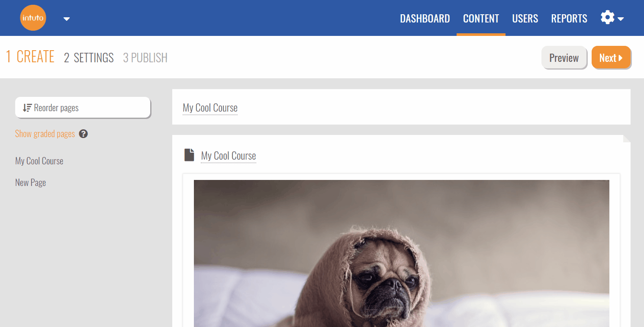
Task: Edit the course title My Cool Course
Action: pos(210,108)
